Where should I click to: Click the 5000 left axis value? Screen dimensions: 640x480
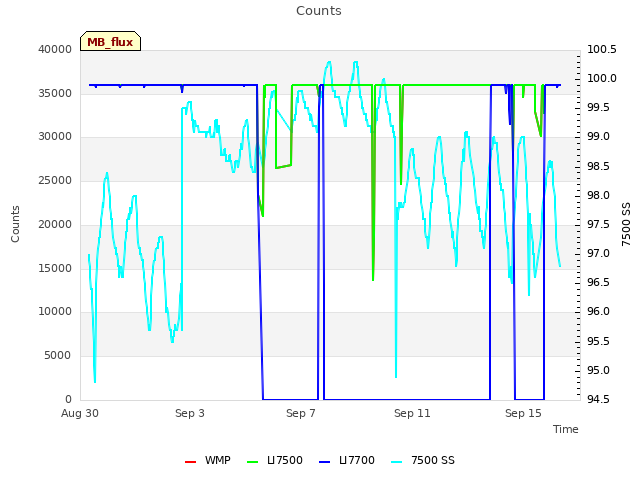point(58,356)
